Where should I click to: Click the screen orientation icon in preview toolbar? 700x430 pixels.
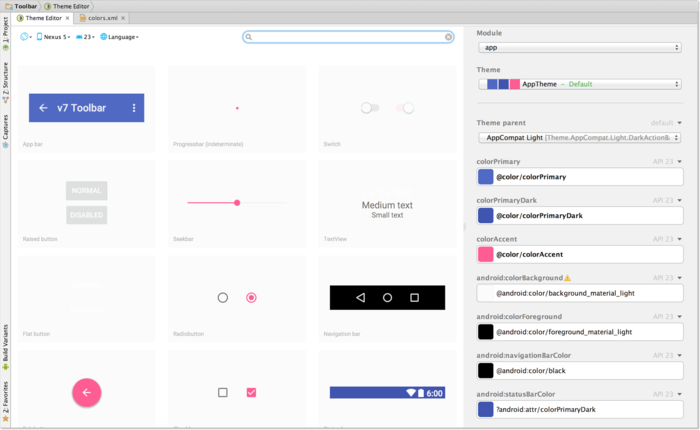pyautogui.click(x=25, y=37)
